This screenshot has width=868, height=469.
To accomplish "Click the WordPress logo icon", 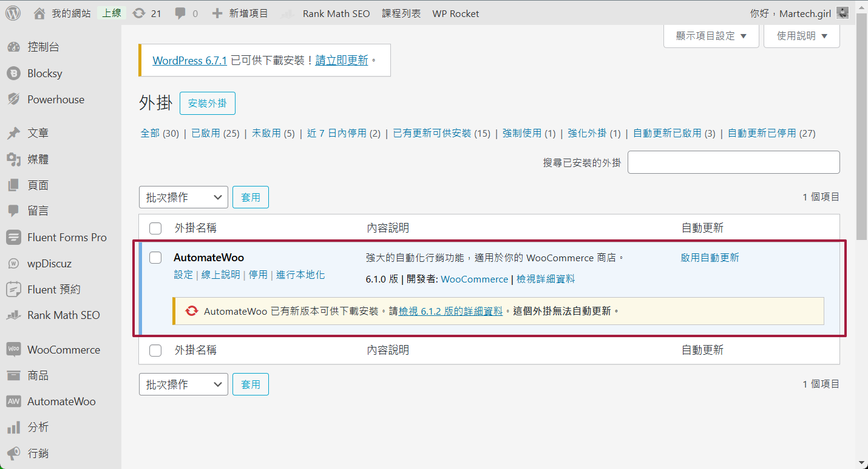I will (x=13, y=13).
